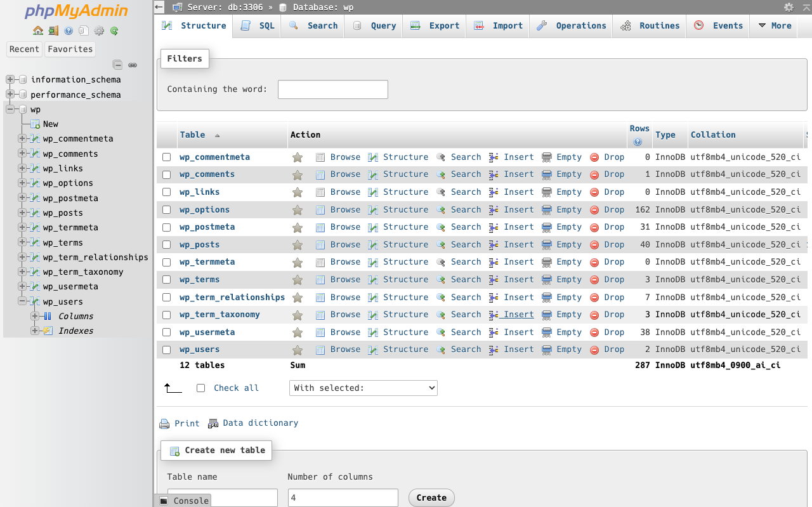Click the Number of columns field
The width and height of the screenshot is (812, 507).
click(343, 498)
